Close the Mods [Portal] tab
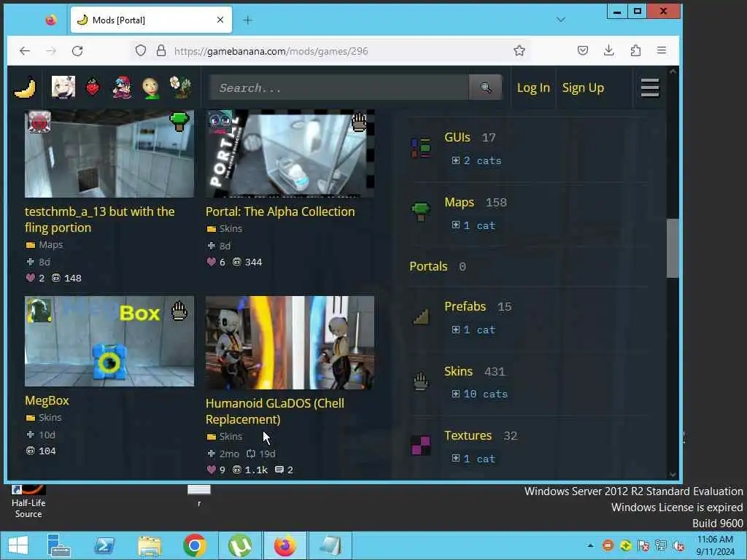The image size is (747, 560). (220, 20)
